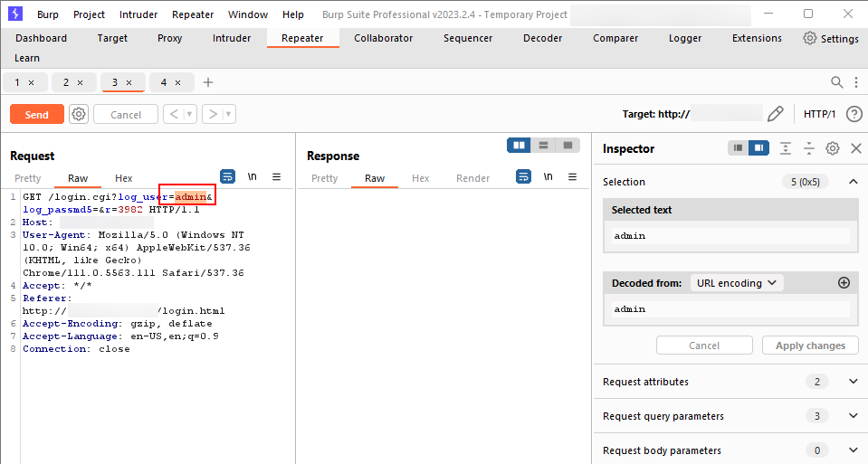Open Inspector settings gear

pyautogui.click(x=832, y=147)
